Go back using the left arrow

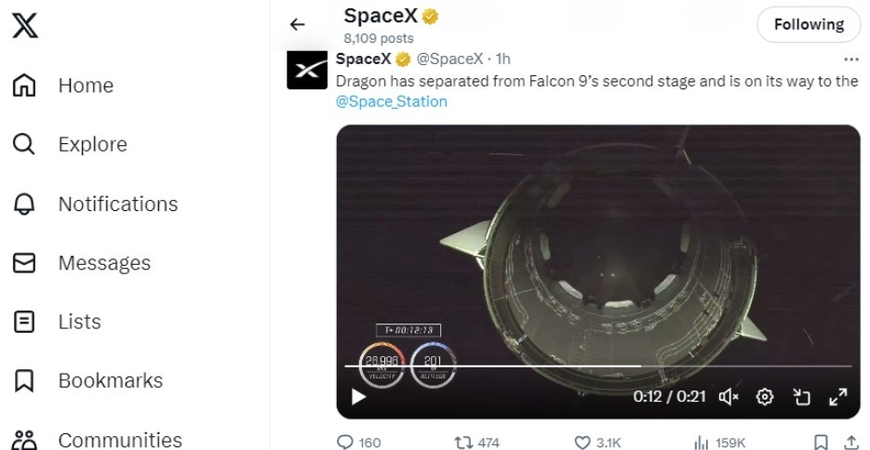(x=297, y=25)
